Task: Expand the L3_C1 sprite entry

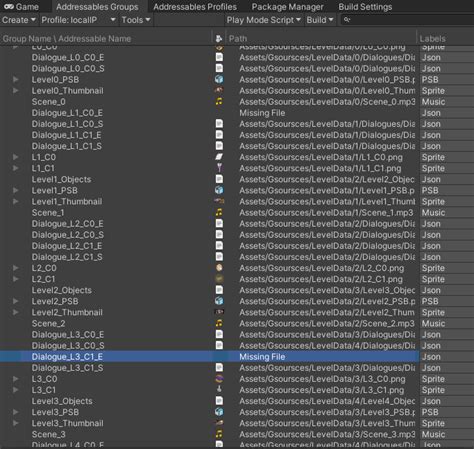Action: (15, 390)
